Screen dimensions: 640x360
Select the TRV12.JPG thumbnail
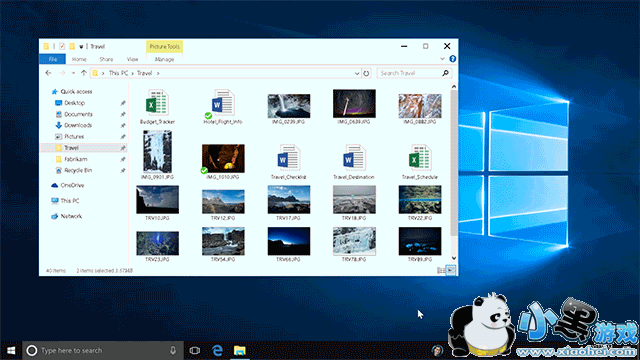(x=223, y=201)
